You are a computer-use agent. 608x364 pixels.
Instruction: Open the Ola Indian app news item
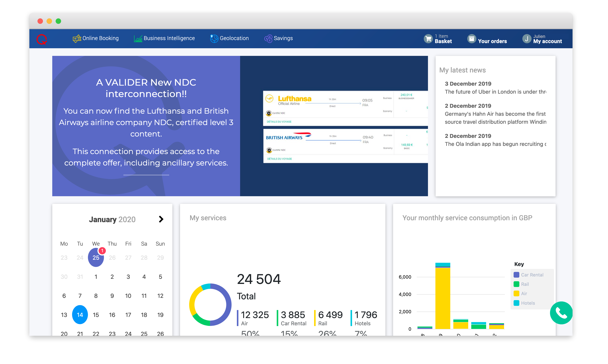[495, 140]
